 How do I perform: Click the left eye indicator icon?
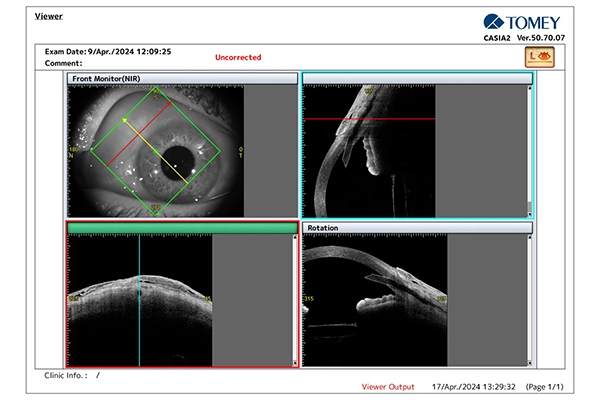[540, 57]
